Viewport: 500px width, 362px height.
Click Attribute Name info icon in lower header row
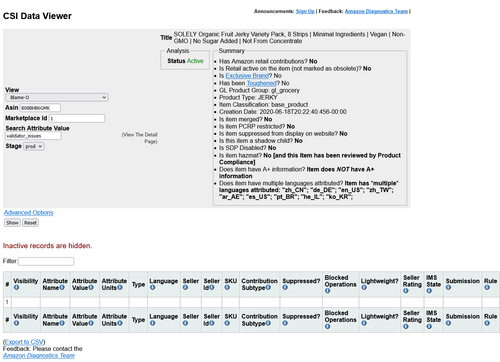coord(62,323)
